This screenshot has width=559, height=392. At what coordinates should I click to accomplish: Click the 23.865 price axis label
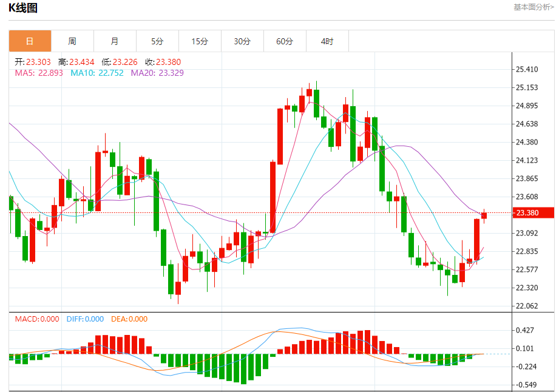[527, 178]
